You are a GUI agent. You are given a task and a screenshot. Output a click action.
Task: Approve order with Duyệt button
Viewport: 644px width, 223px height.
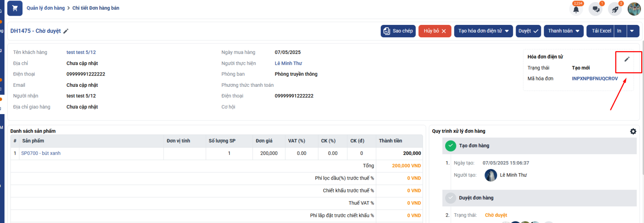coord(528,31)
